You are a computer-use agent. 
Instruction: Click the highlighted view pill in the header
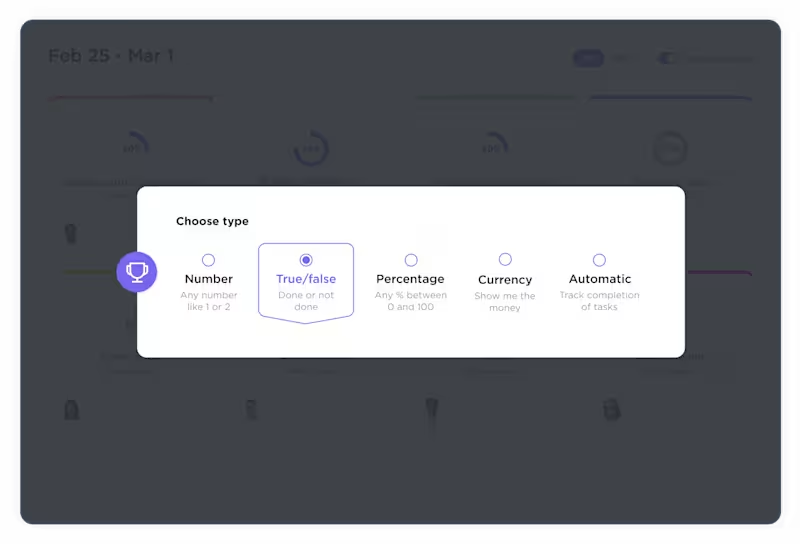coord(588,58)
